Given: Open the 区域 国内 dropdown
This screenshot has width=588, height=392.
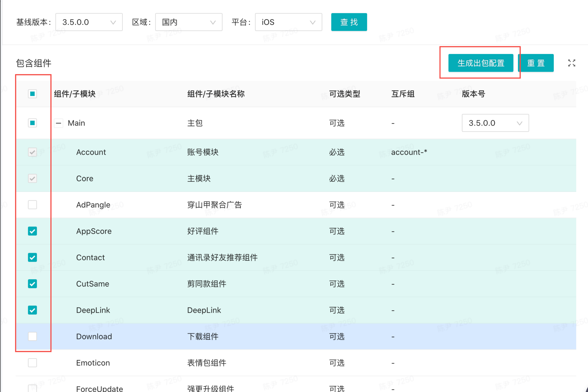Looking at the screenshot, I should tap(189, 22).
